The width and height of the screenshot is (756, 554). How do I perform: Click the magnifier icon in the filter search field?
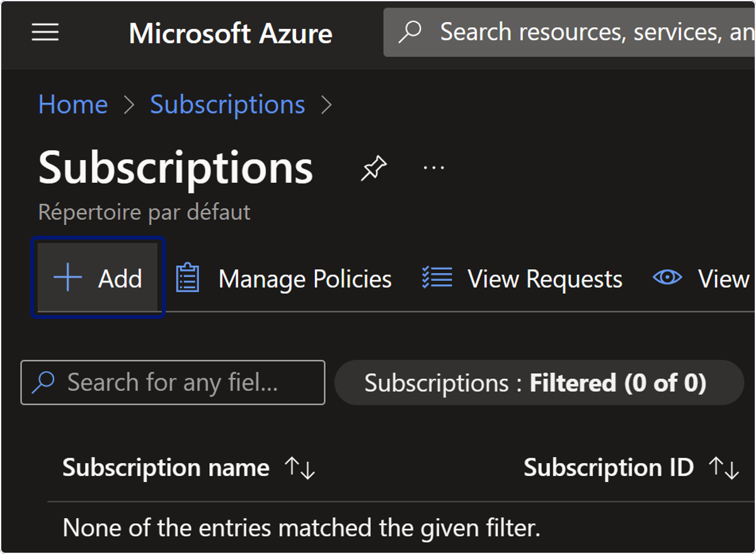tap(43, 382)
